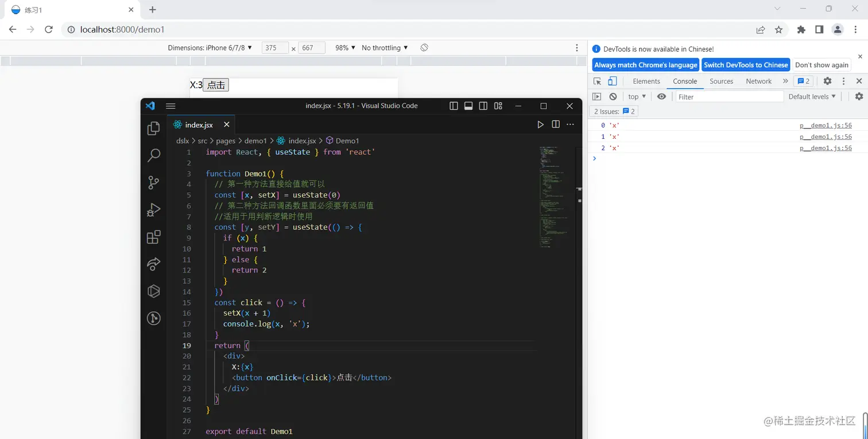Select the index.jsx editor tab in VS Code
This screenshot has height=439, width=868.
201,125
